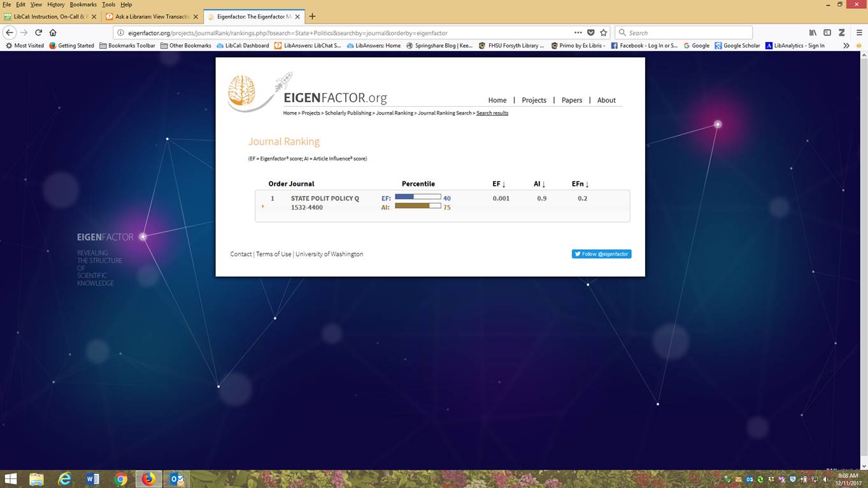The image size is (868, 488).
Task: Show more bookmarks toolbar items
Action: point(846,46)
